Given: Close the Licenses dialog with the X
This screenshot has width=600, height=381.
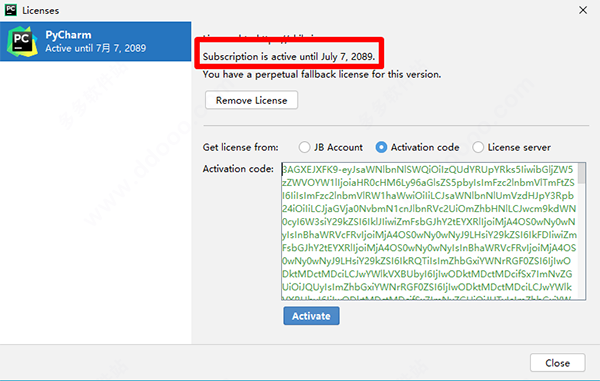Looking at the screenshot, I should click(583, 10).
